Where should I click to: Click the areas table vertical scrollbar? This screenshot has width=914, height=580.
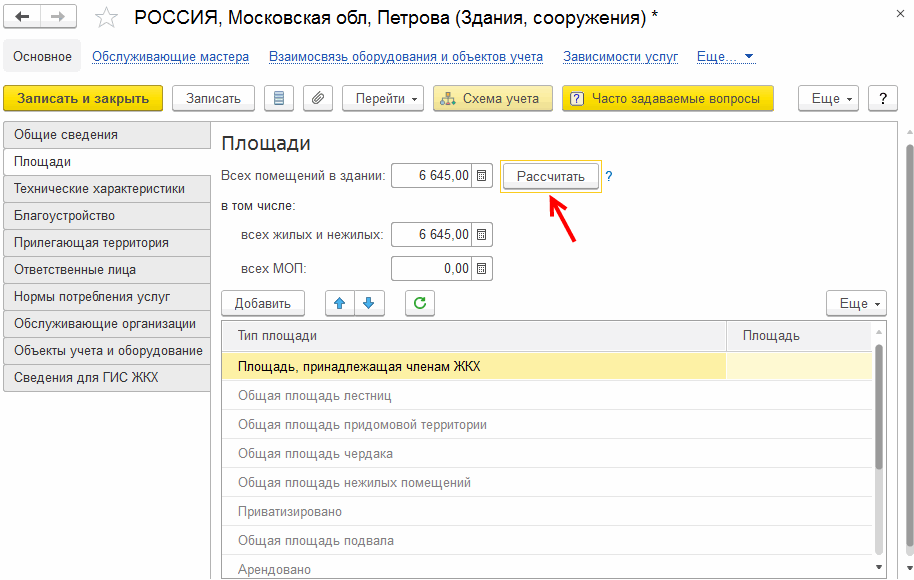point(879,407)
